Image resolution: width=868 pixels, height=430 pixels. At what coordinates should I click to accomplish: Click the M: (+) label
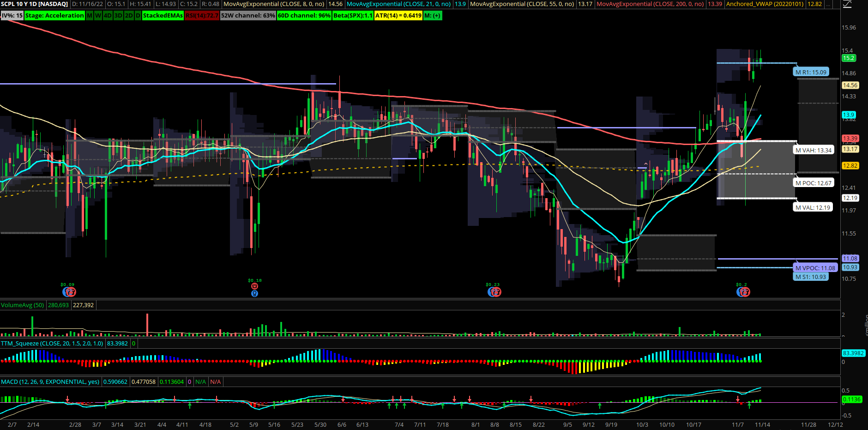click(x=433, y=15)
